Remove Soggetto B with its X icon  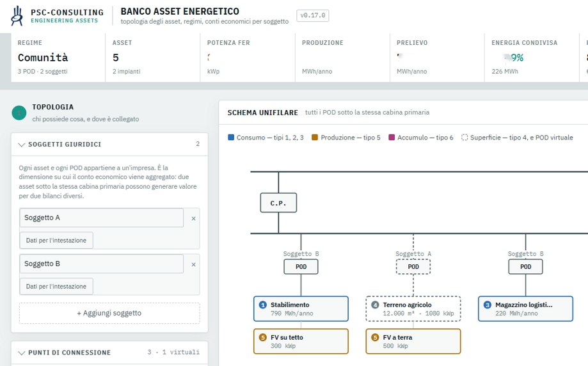[193, 264]
